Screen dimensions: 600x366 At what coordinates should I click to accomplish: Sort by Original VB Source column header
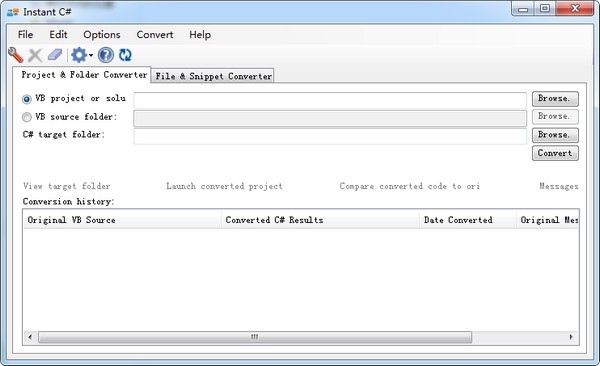(122, 220)
